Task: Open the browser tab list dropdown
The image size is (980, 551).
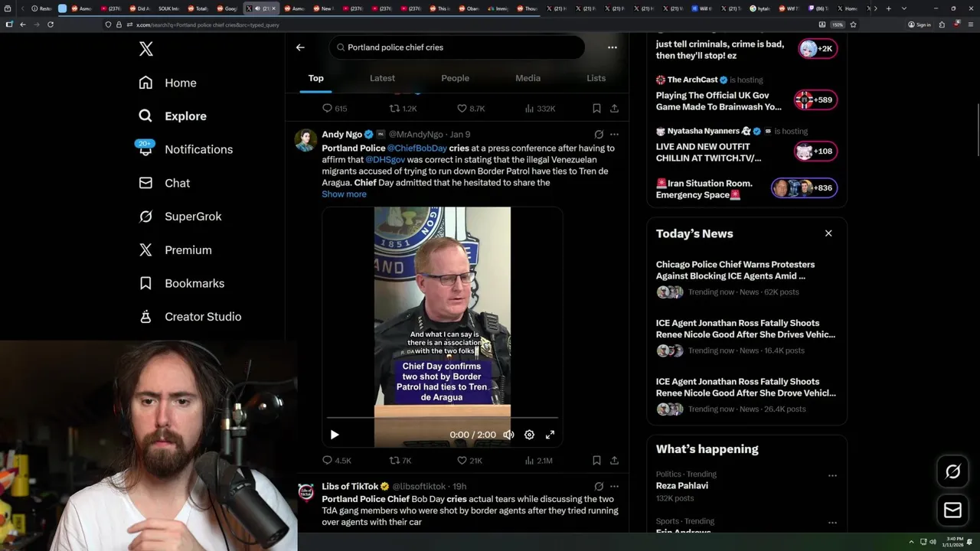Action: (x=904, y=8)
